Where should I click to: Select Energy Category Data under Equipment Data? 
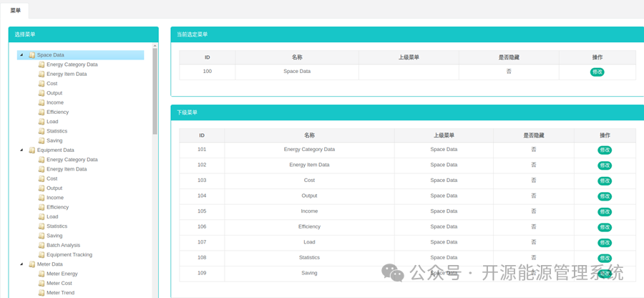72,160
